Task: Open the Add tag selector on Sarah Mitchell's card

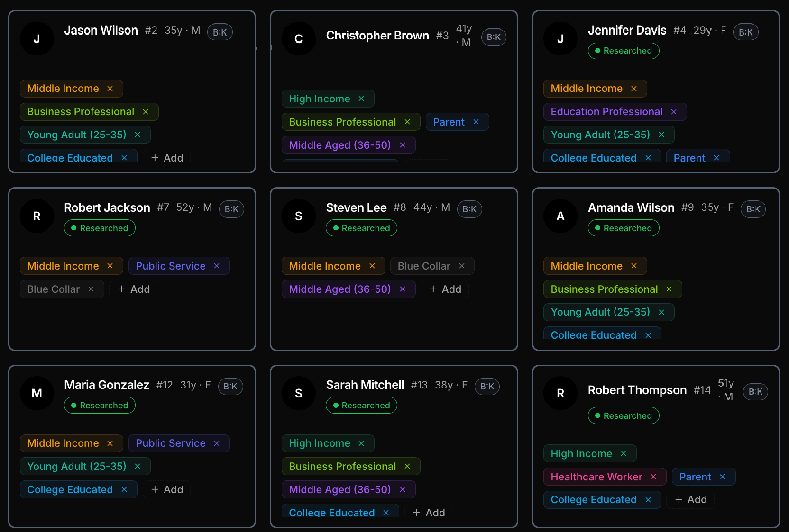Action: [x=428, y=512]
